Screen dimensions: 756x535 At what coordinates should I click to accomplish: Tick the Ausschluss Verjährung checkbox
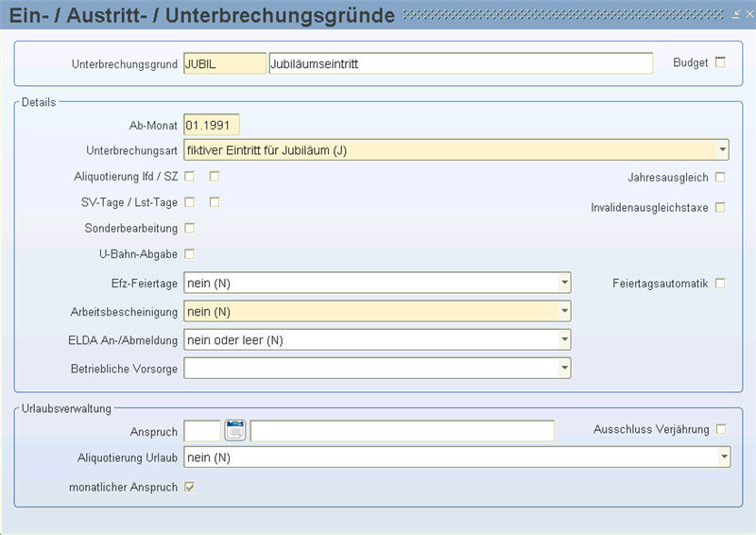coord(720,429)
